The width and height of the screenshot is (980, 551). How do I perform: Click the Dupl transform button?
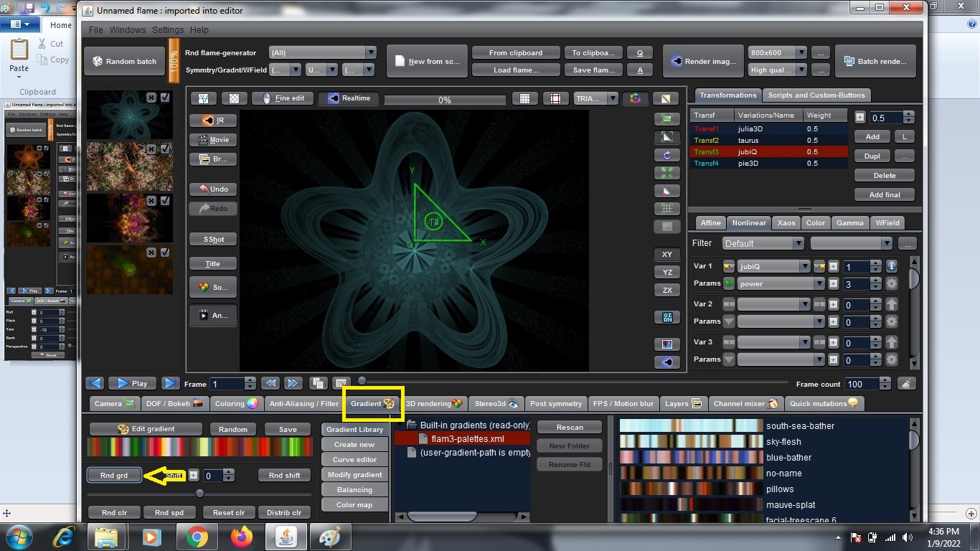872,156
